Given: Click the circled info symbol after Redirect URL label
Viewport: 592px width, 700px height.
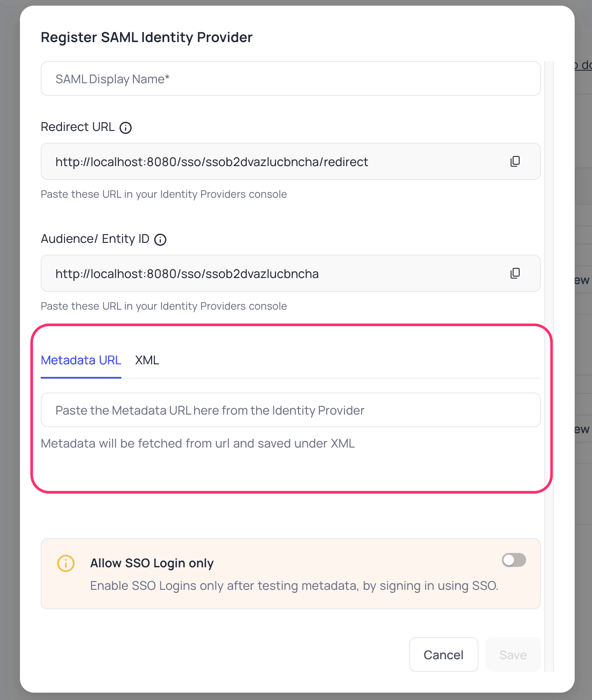Looking at the screenshot, I should [125, 128].
